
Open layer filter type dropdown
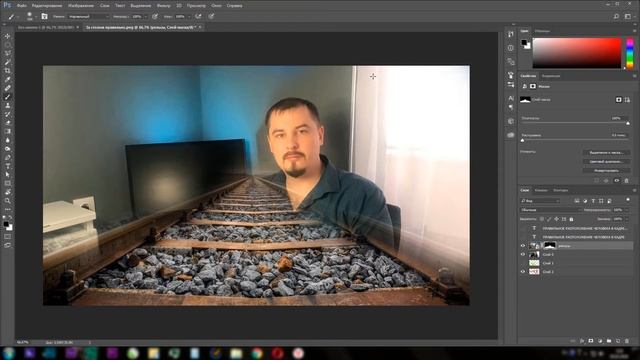(x=540, y=201)
